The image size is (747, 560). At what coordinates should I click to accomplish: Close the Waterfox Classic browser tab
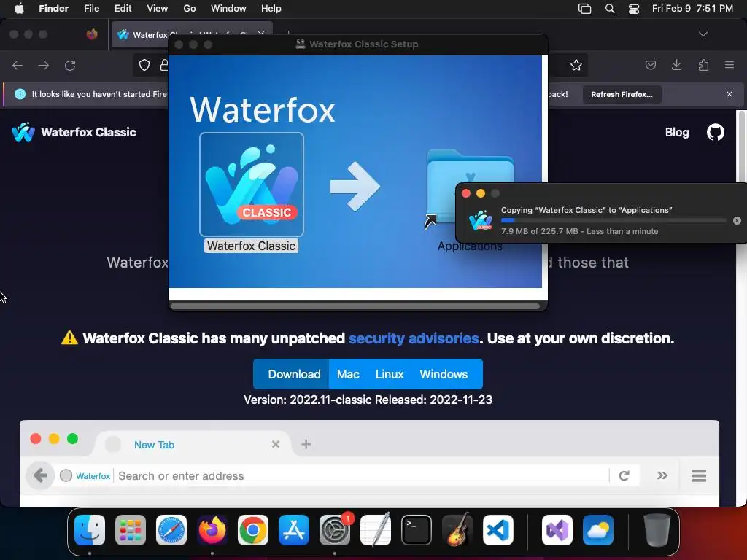pyautogui.click(x=261, y=34)
